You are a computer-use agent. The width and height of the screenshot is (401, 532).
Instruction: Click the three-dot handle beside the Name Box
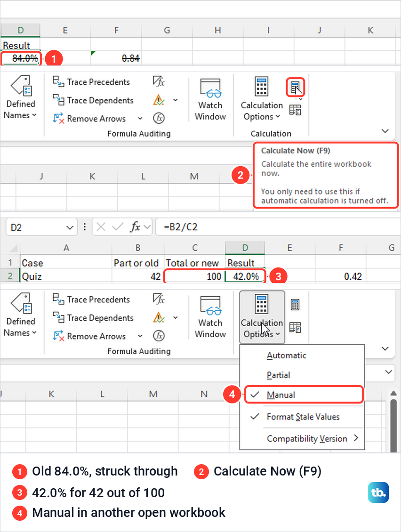(x=84, y=226)
